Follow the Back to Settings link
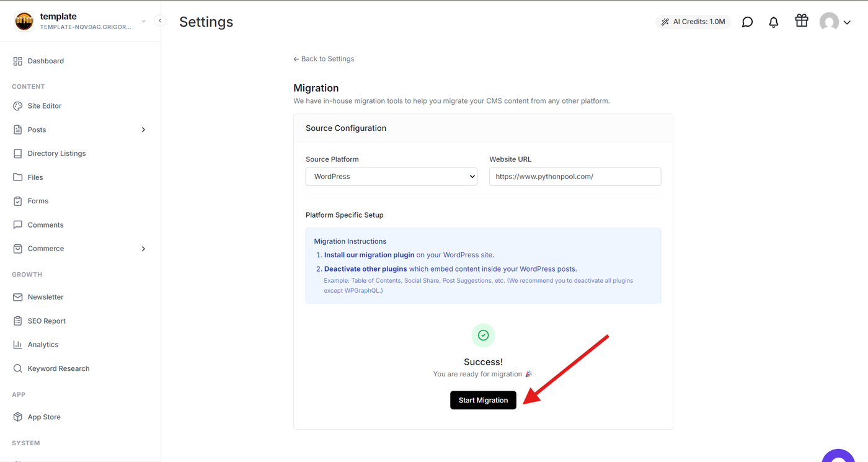 (324, 59)
